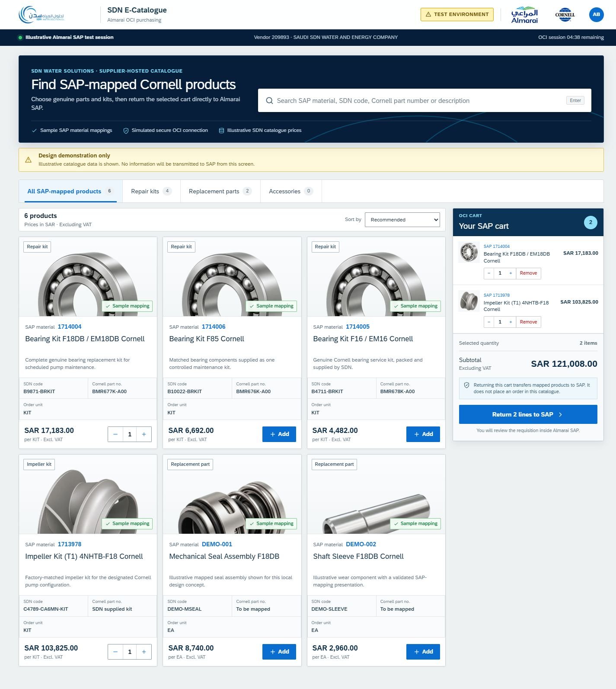This screenshot has height=689, width=616.
Task: Open the AB user avatar menu
Action: 596,14
